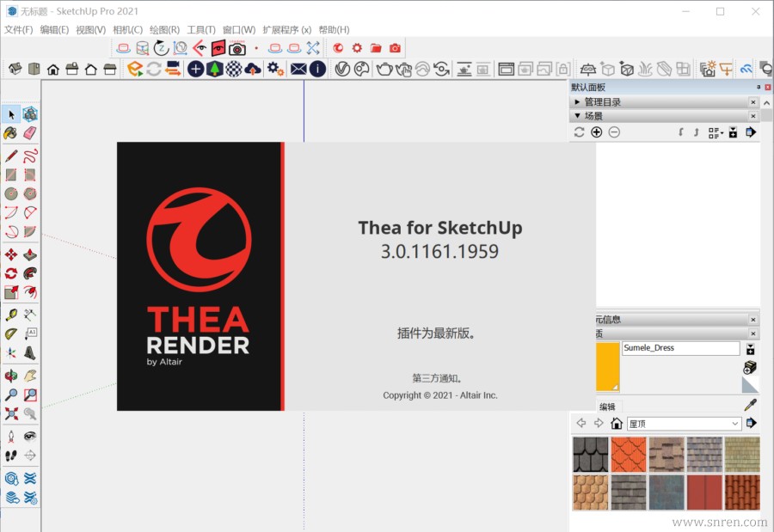
Task: Expand the 管理目录 panel section
Action: (x=578, y=102)
